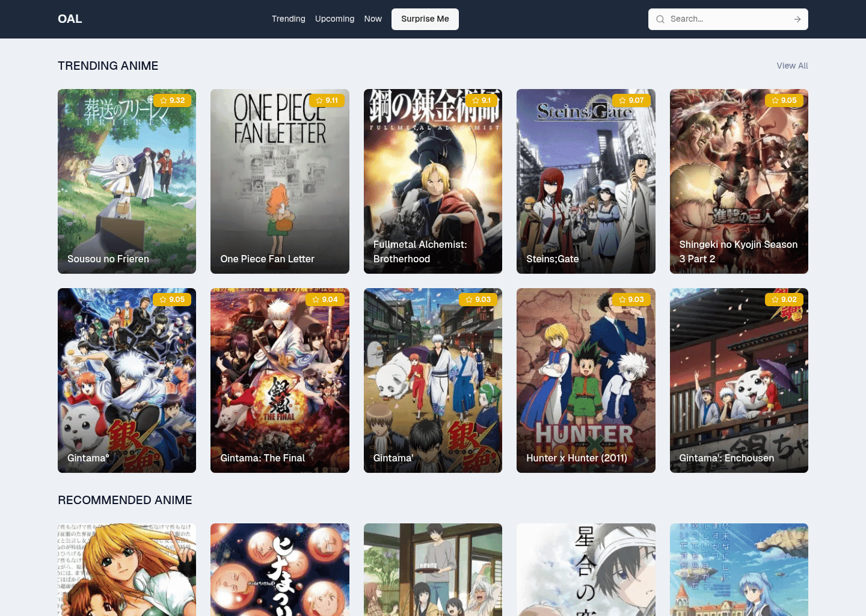This screenshot has width=866, height=616.
Task: Select the Now navigation link
Action: [373, 19]
